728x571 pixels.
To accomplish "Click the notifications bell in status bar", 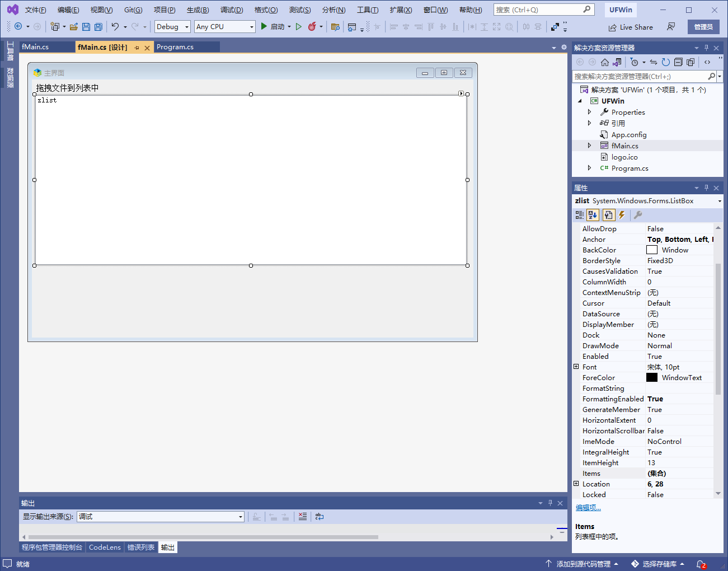I will tap(701, 564).
